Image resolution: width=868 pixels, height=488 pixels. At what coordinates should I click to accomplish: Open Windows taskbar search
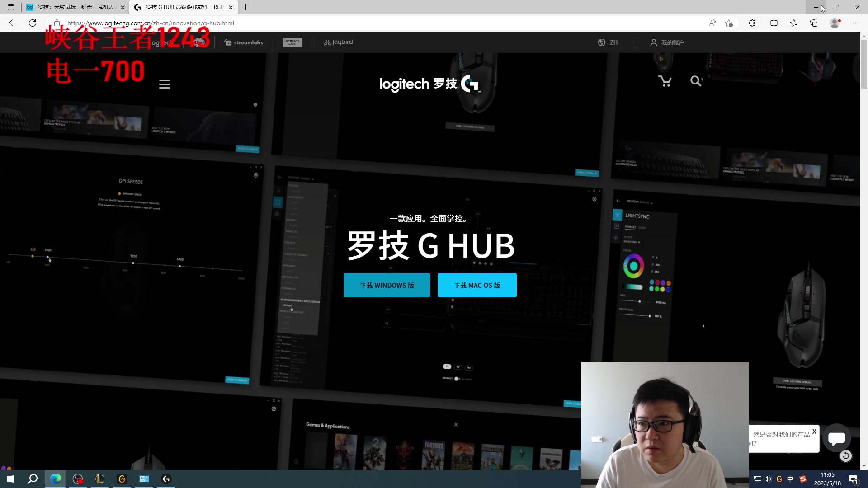(33, 479)
